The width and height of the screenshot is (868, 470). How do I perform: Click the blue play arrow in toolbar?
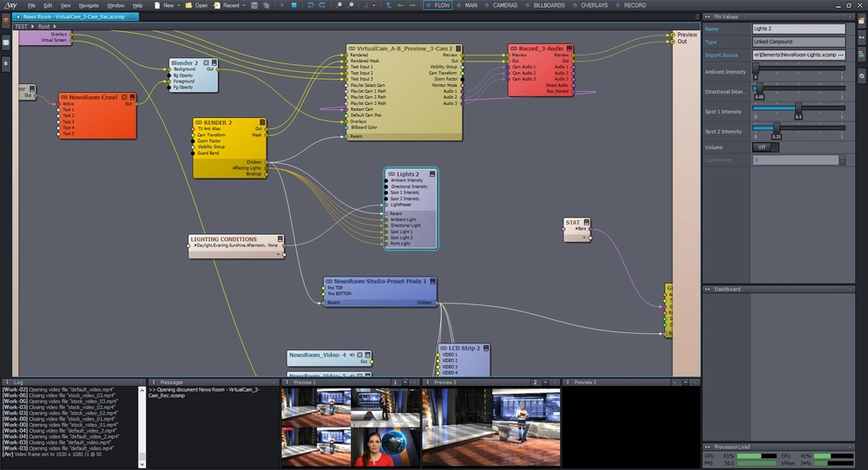pyautogui.click(x=282, y=5)
